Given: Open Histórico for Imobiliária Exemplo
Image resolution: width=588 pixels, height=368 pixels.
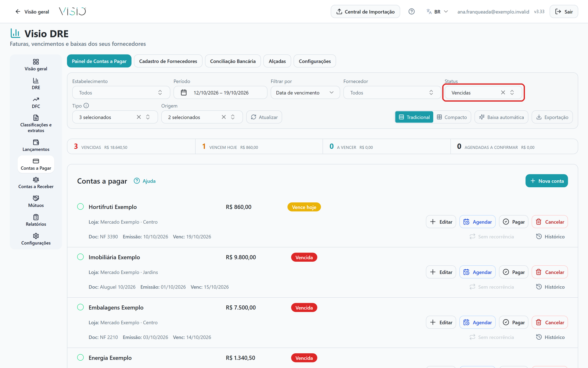Looking at the screenshot, I should pyautogui.click(x=550, y=287).
